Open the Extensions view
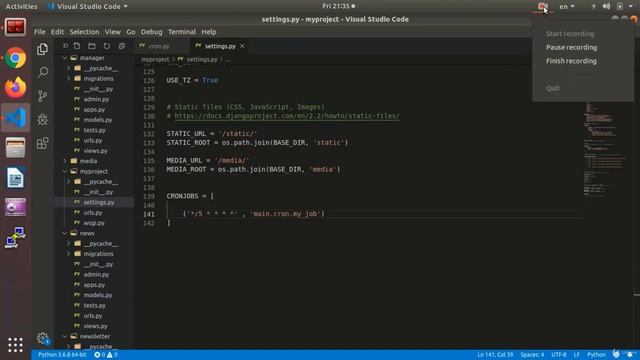This screenshot has width=640, height=360. (42, 143)
